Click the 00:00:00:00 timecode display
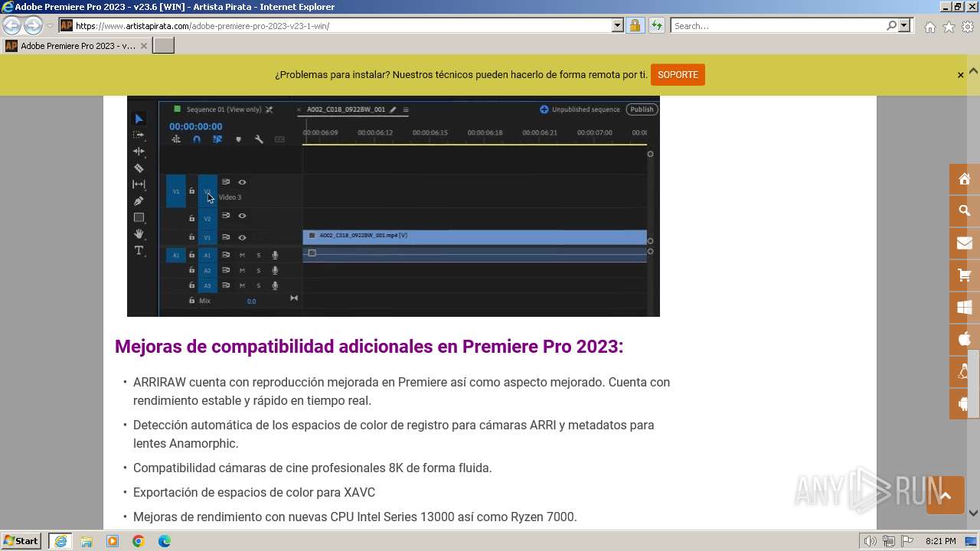 click(x=196, y=126)
